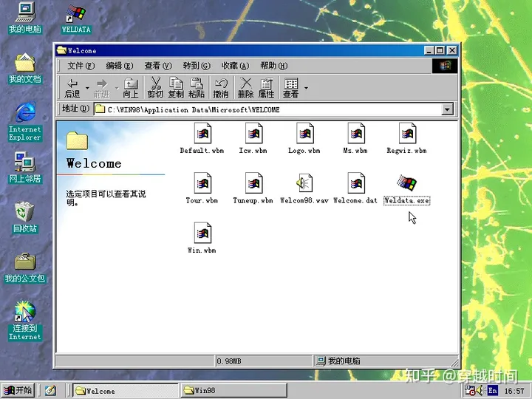Select 回收站 recycle bin icon
This screenshot has height=399, width=532.
coord(25,212)
